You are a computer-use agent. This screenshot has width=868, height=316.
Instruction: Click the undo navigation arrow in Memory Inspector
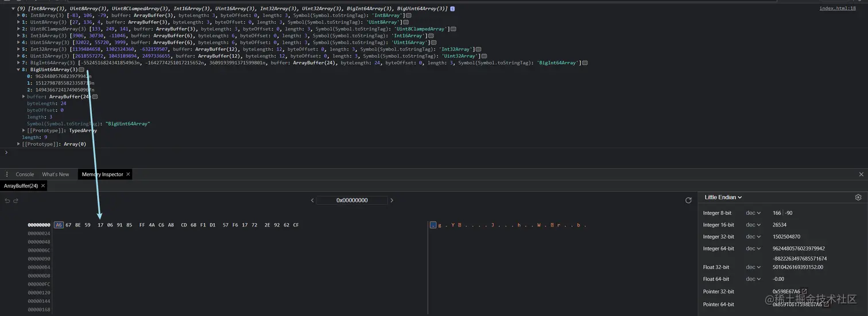tap(7, 201)
